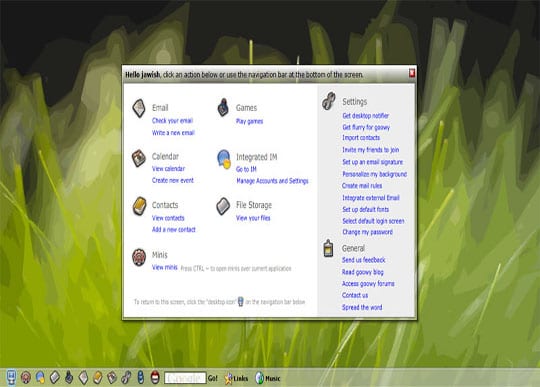Open Create mail rules link
Screen dimensions: 540x387
point(362,186)
